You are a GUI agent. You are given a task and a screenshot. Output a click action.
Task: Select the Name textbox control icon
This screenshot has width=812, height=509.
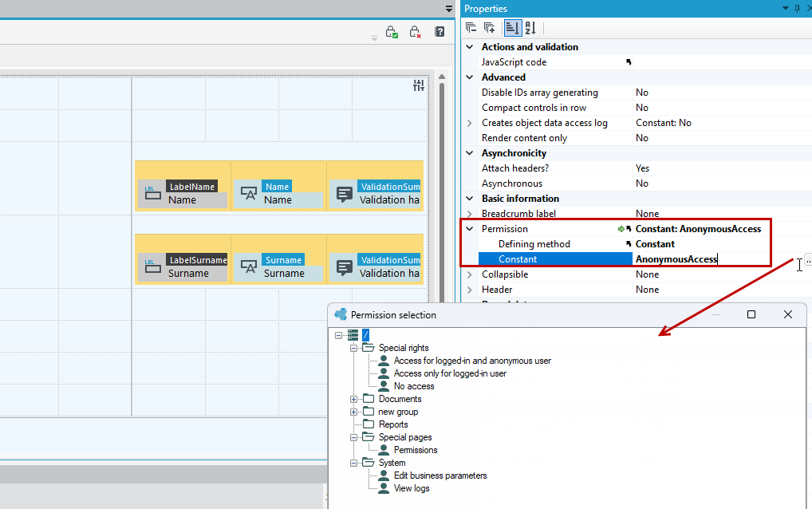coord(249,192)
